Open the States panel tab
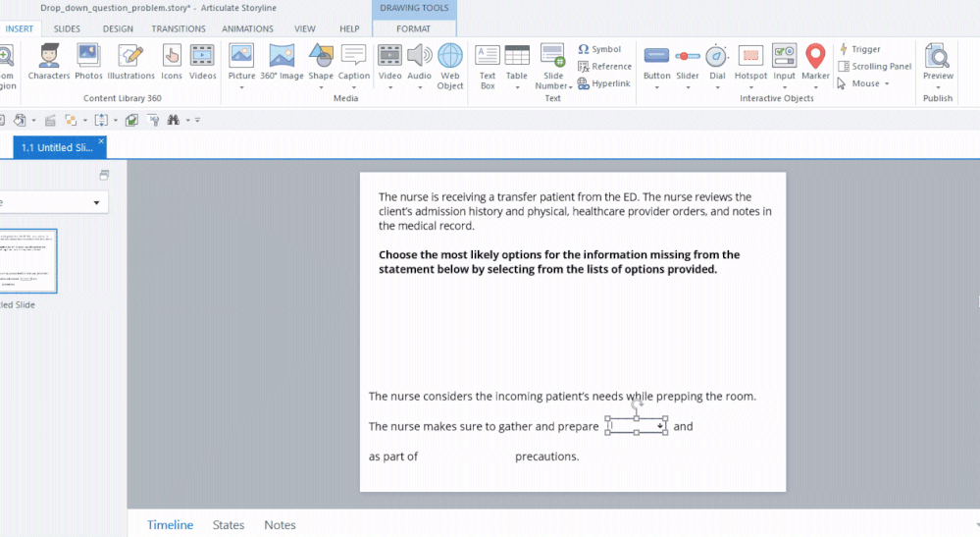This screenshot has width=980, height=537. (x=229, y=525)
